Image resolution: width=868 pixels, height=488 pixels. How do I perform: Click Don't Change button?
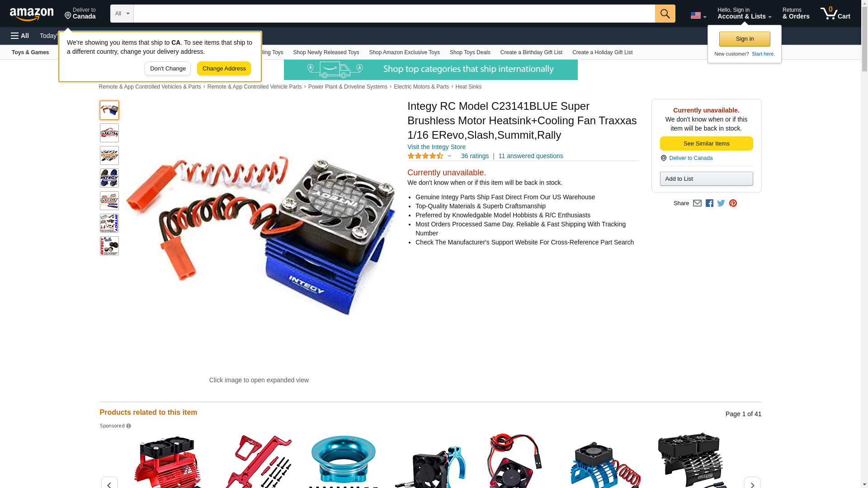[x=168, y=69]
